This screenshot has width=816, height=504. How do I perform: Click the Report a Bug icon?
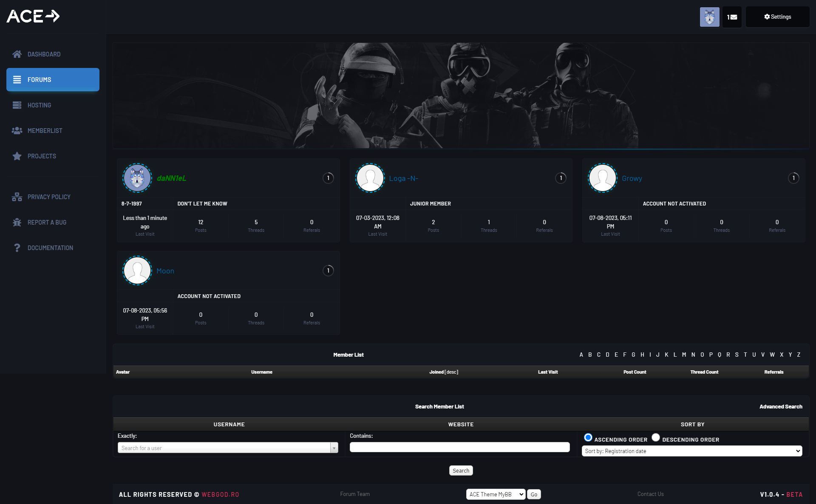17,222
